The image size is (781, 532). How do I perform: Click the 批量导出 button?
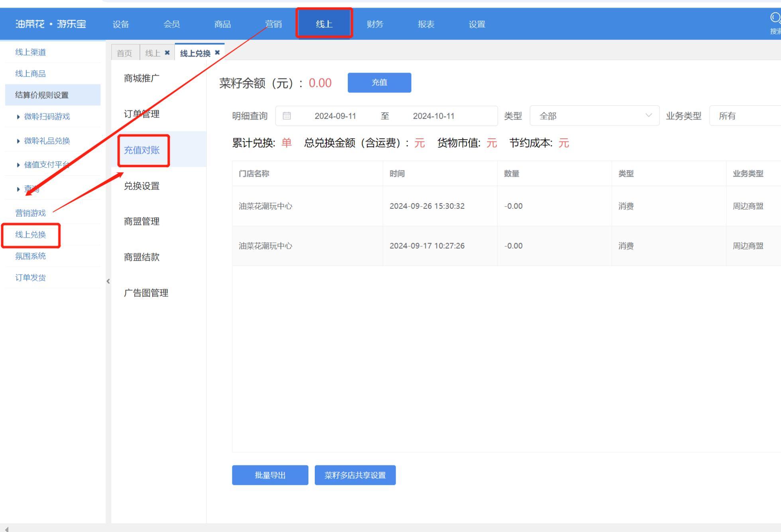click(270, 475)
